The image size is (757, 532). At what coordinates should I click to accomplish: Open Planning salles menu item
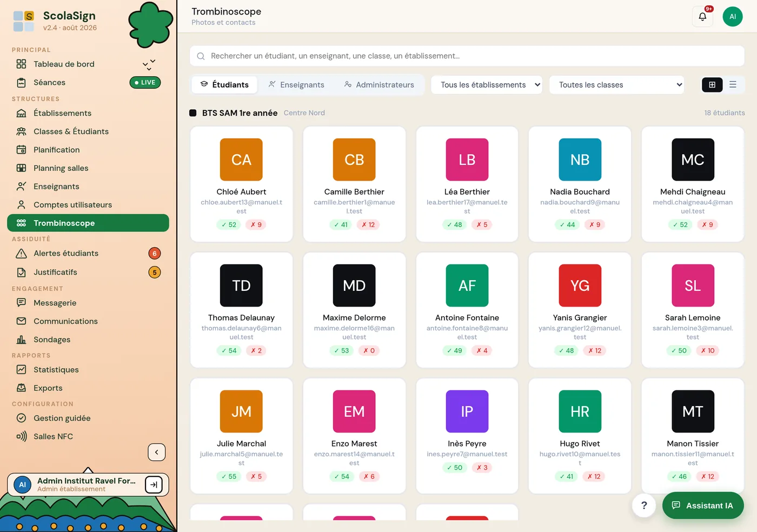(88, 168)
